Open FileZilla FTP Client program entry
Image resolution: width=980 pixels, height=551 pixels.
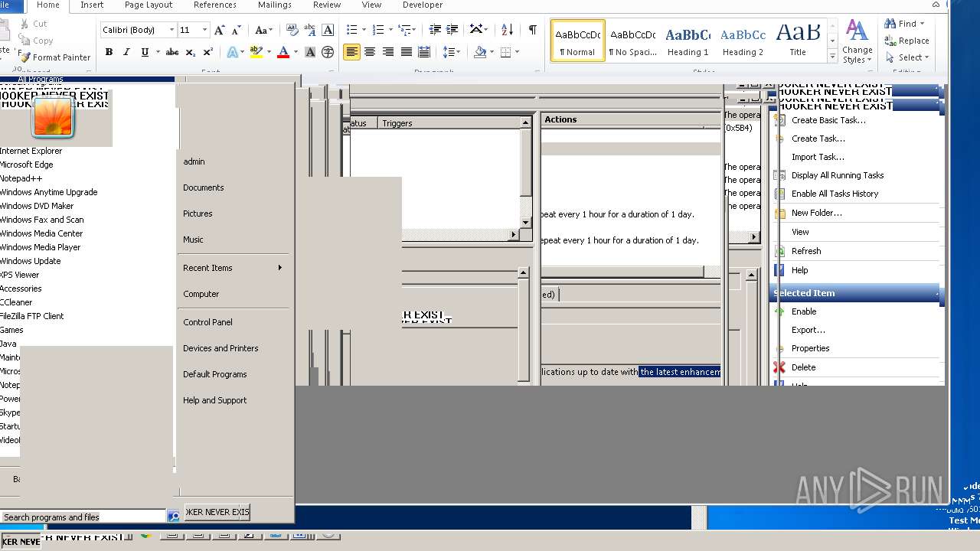point(32,316)
